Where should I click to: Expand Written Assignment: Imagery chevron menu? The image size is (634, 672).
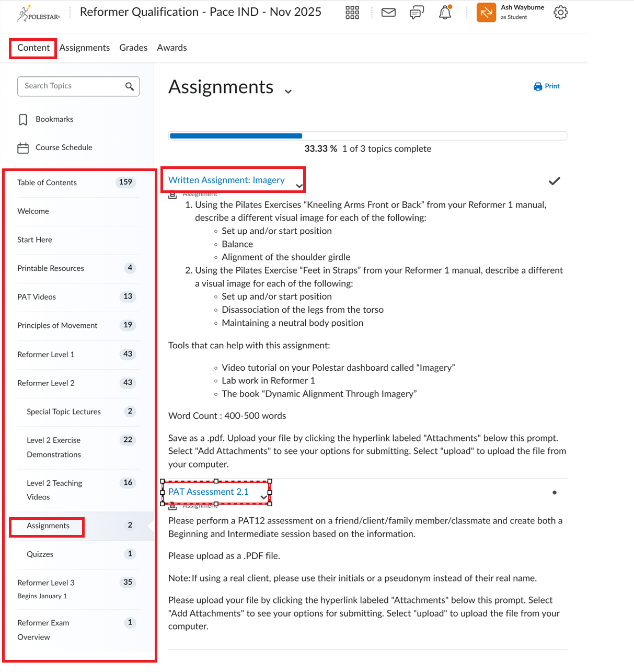299,186
